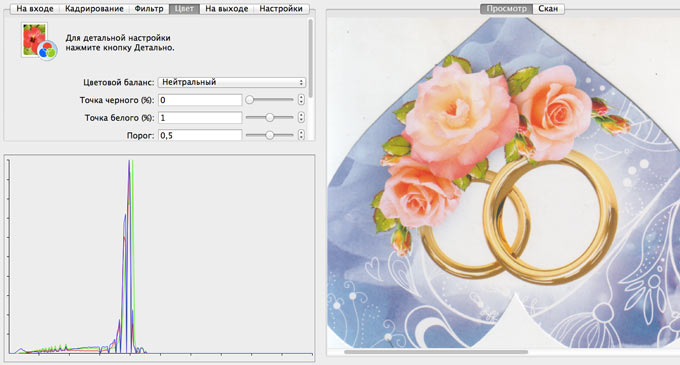Image resolution: width=680 pixels, height=365 pixels.
Task: Click the Точка черного slider handle
Action: tap(249, 100)
